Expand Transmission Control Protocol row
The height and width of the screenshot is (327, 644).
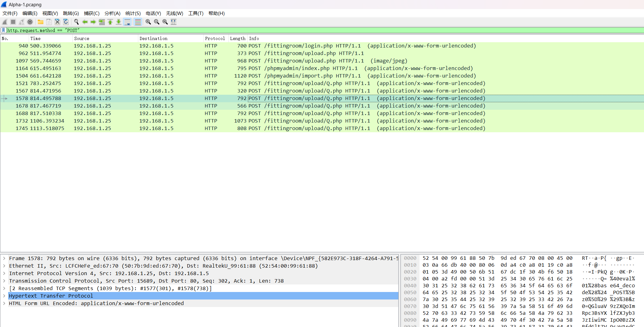4,281
